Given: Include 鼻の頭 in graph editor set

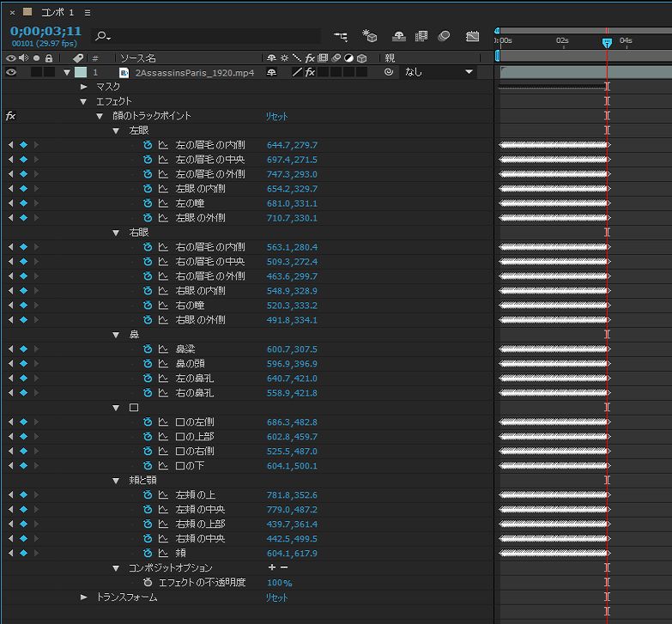Looking at the screenshot, I should click(x=163, y=363).
